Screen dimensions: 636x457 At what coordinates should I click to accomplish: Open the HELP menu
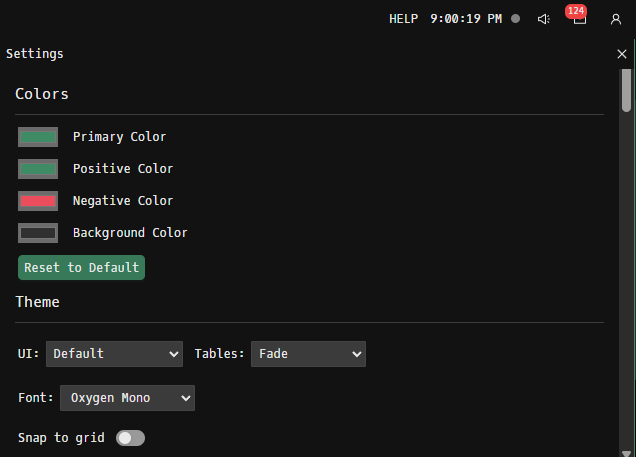403,19
